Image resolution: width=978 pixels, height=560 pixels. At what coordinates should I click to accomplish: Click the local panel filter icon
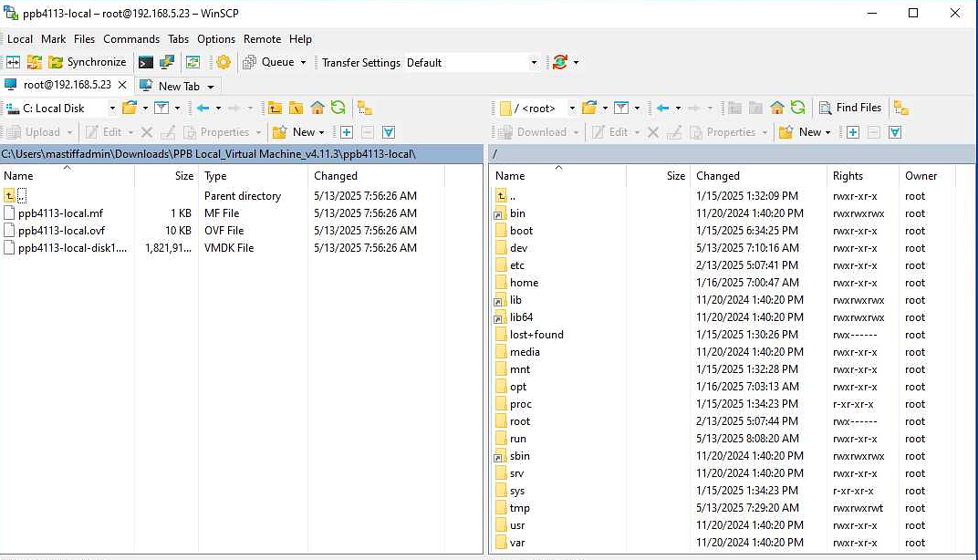click(161, 108)
